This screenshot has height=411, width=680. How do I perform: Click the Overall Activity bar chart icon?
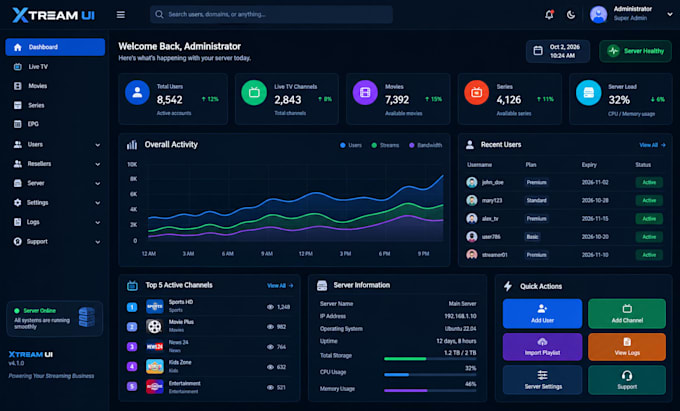tap(132, 145)
